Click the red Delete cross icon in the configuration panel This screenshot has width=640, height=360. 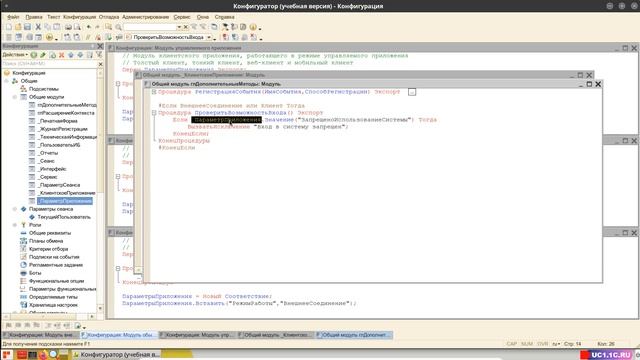[x=62, y=55]
